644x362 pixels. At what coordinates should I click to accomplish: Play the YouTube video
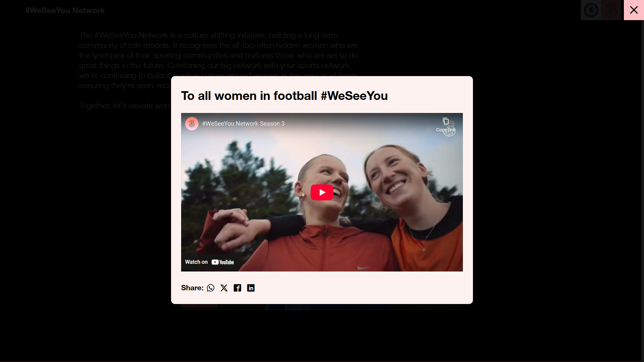click(322, 192)
